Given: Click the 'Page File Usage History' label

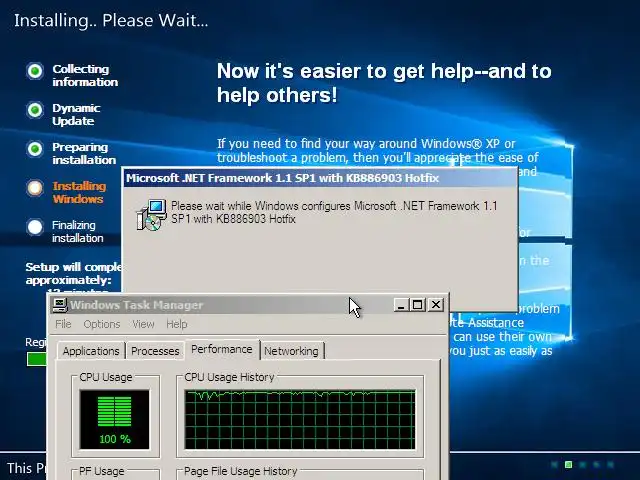Looking at the screenshot, I should 240,471.
